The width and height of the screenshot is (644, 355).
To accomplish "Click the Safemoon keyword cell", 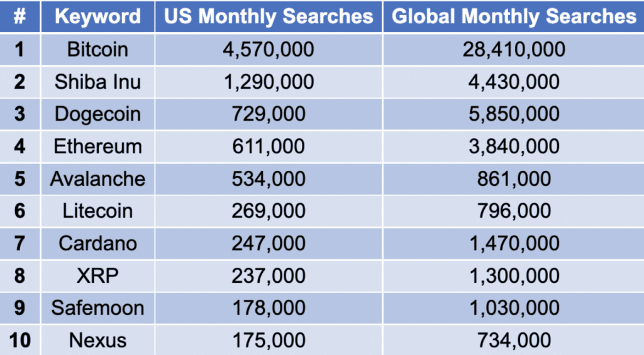I will [x=97, y=308].
